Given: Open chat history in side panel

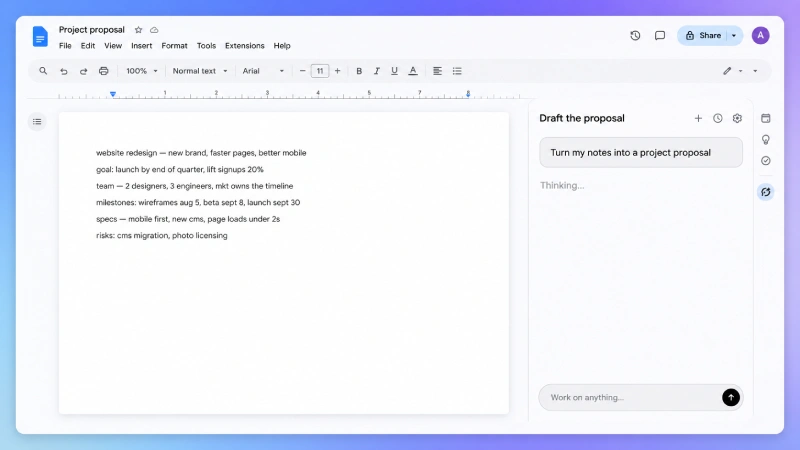Looking at the screenshot, I should tap(718, 118).
